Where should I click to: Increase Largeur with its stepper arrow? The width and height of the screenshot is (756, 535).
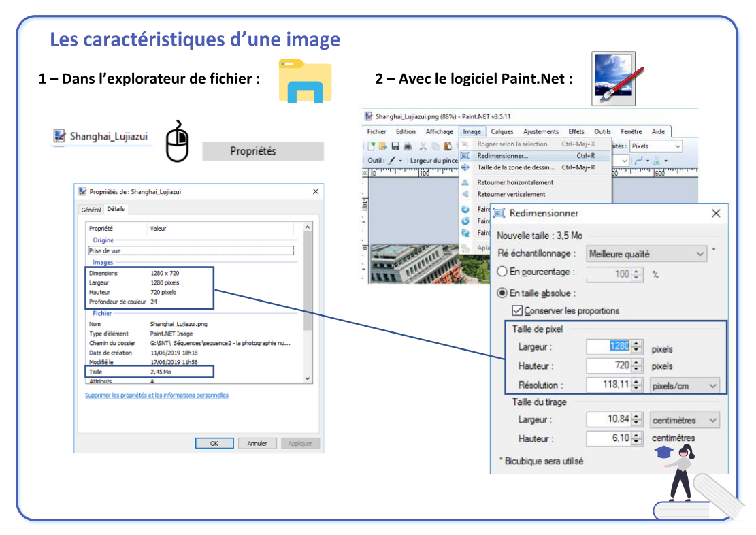click(636, 344)
